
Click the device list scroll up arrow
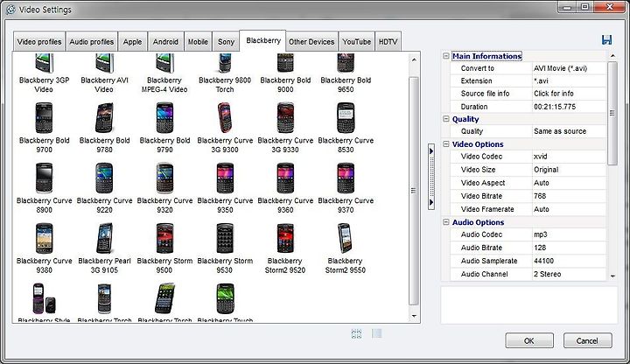pos(414,59)
